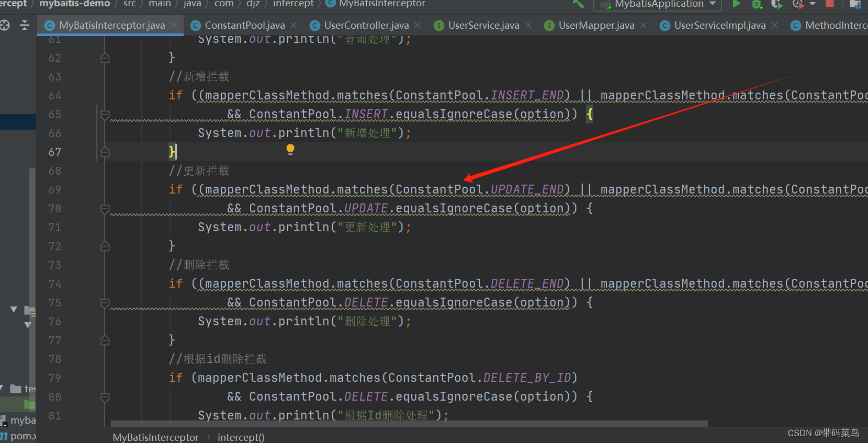Click mybaitis-demo in the navigation breadcrumb
Screen dimensions: 868x443
pos(75,4)
